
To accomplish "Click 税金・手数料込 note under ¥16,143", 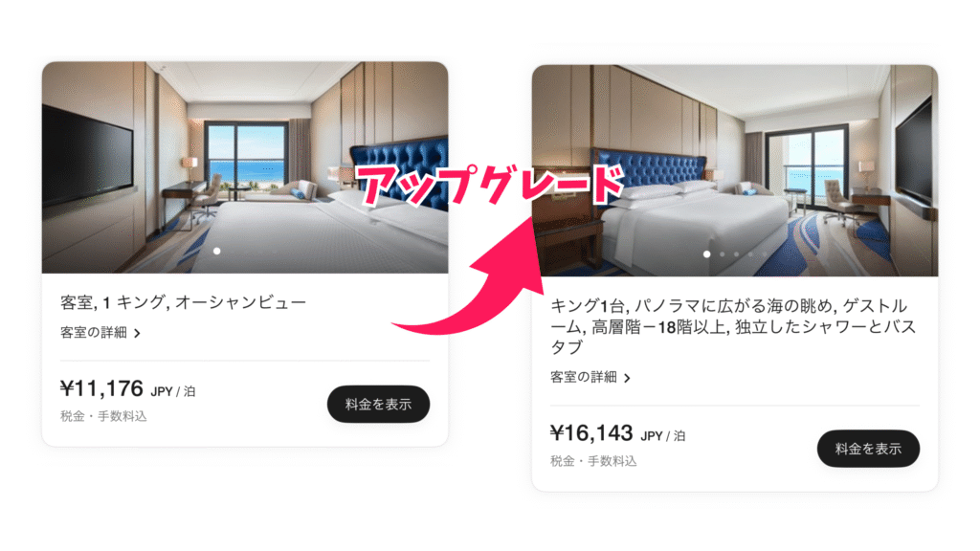I will pyautogui.click(x=593, y=461).
